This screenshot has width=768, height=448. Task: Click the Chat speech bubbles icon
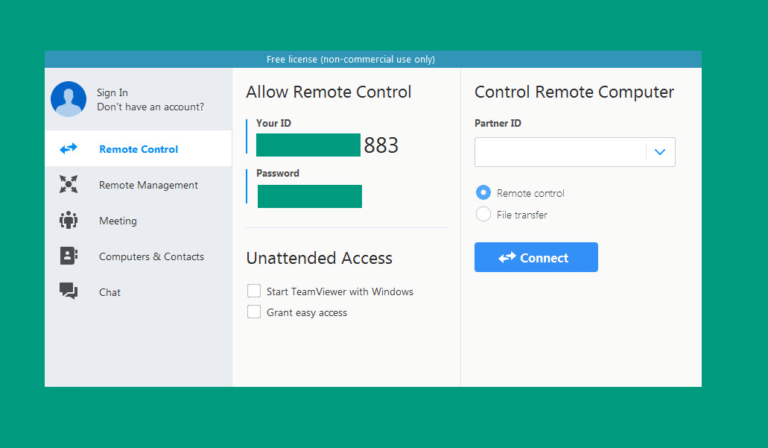pyautogui.click(x=69, y=291)
